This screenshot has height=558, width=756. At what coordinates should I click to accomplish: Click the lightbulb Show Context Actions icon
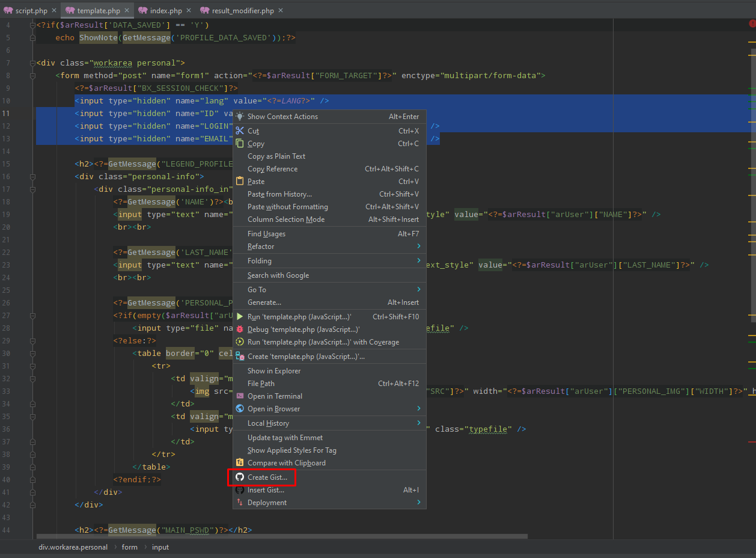240,117
